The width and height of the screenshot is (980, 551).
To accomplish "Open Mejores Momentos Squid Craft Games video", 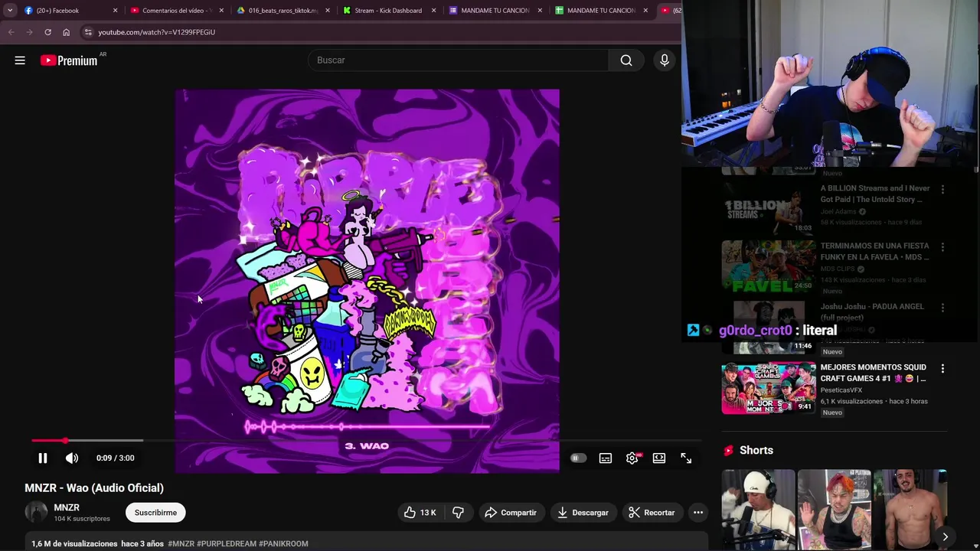I will tap(874, 373).
